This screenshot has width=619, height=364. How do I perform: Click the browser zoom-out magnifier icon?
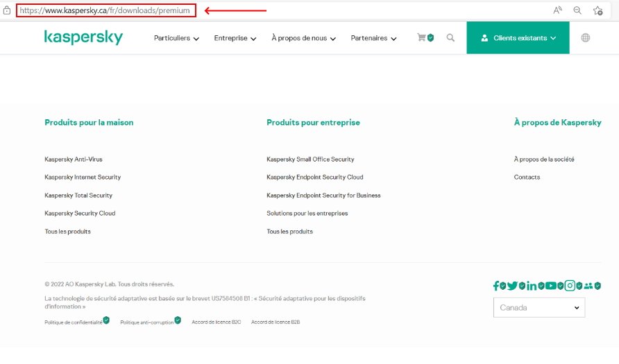577,10
